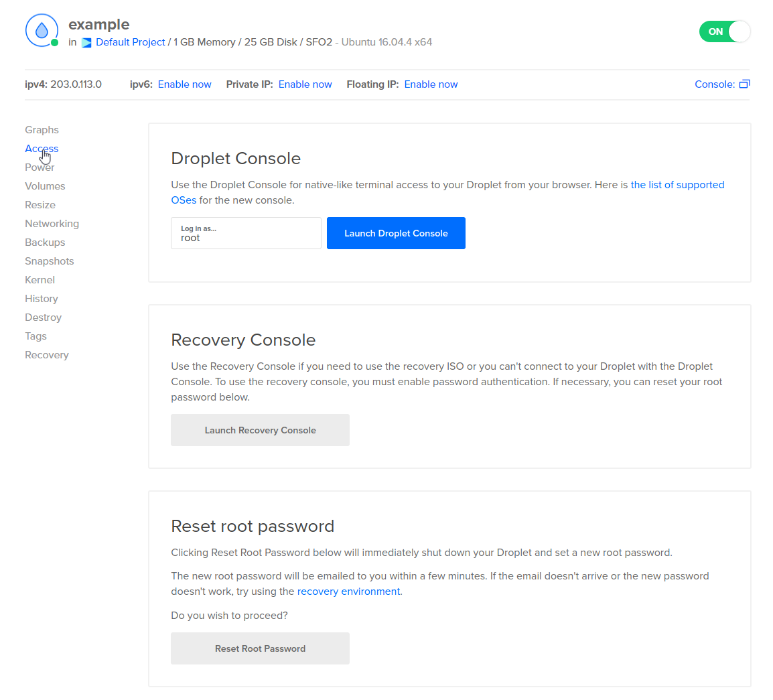Launch the Recovery Console

coord(261,430)
